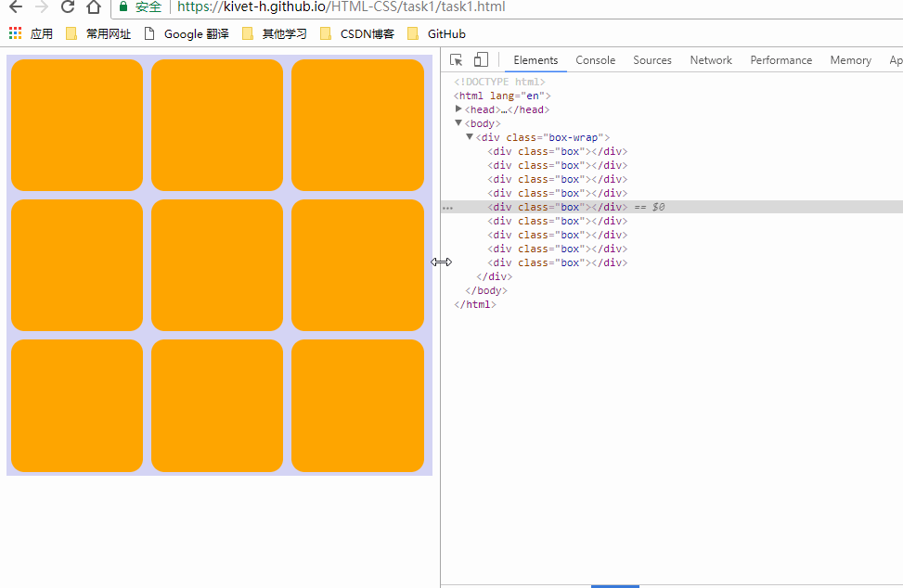The width and height of the screenshot is (903, 588).
Task: Go to the browser home page icon
Action: point(93,7)
